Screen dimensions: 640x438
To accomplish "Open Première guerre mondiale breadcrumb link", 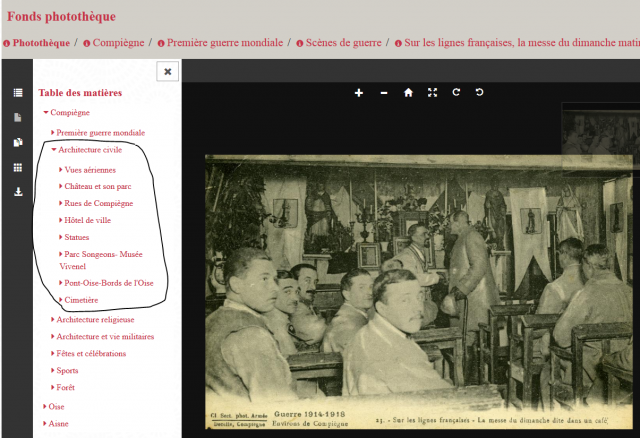I will coord(225,43).
